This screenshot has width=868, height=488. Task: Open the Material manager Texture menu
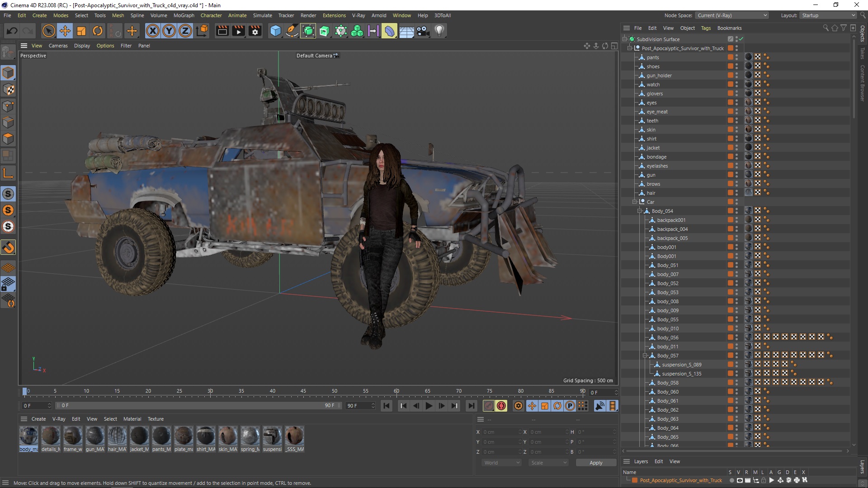156,419
